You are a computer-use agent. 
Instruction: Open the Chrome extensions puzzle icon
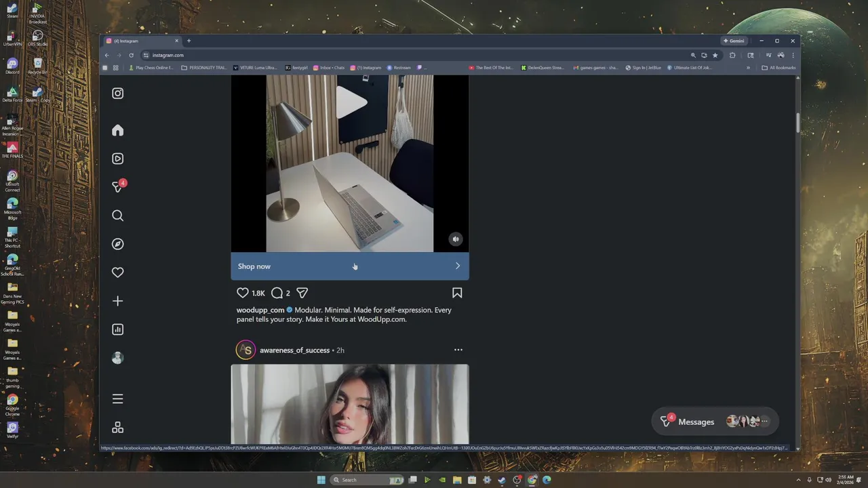tap(732, 55)
